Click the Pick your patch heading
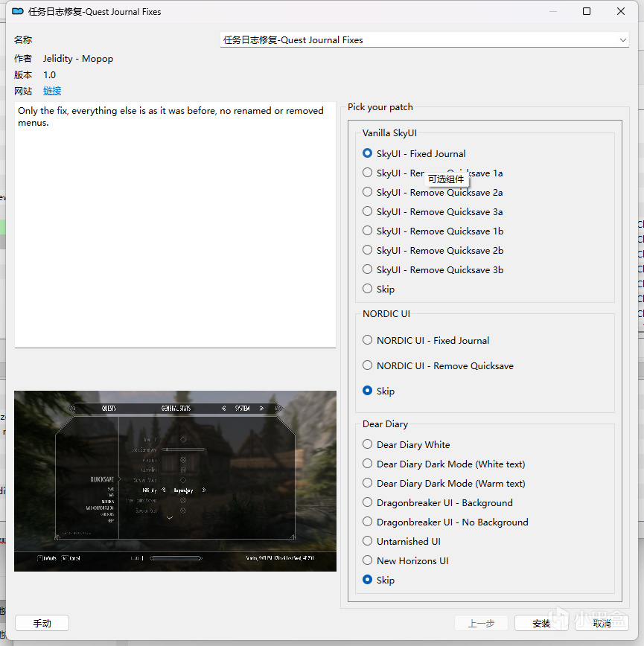644x646 pixels. pos(380,107)
